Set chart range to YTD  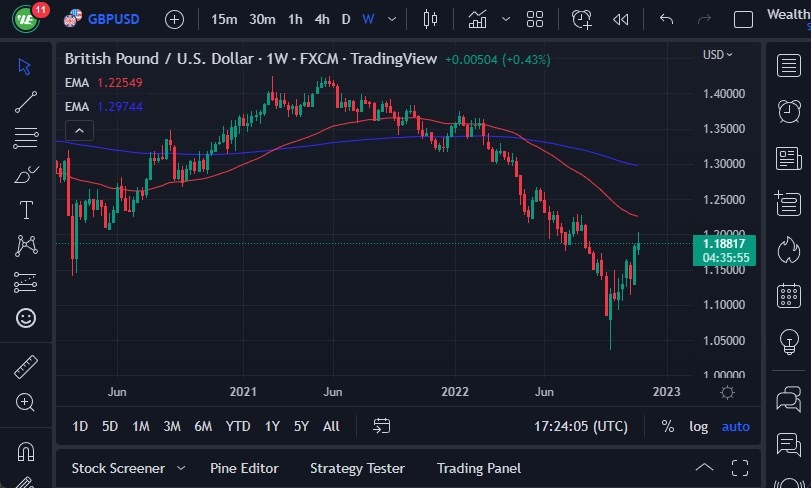coord(238,426)
